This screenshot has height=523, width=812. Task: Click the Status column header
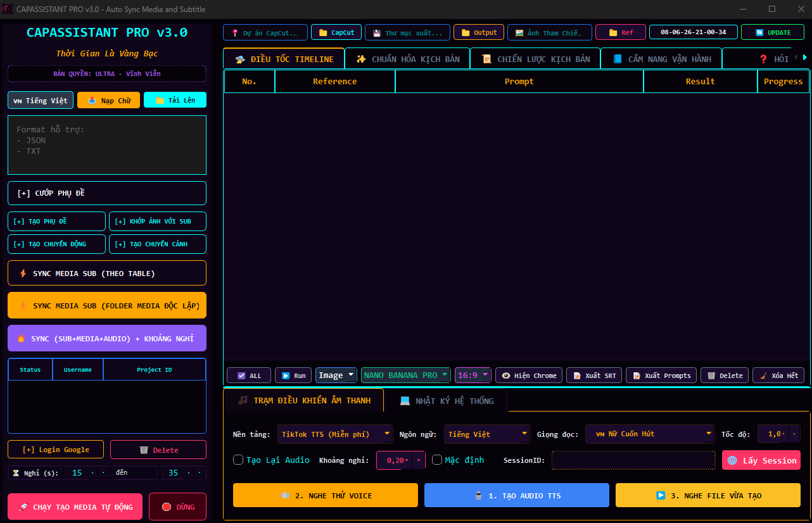pos(30,370)
